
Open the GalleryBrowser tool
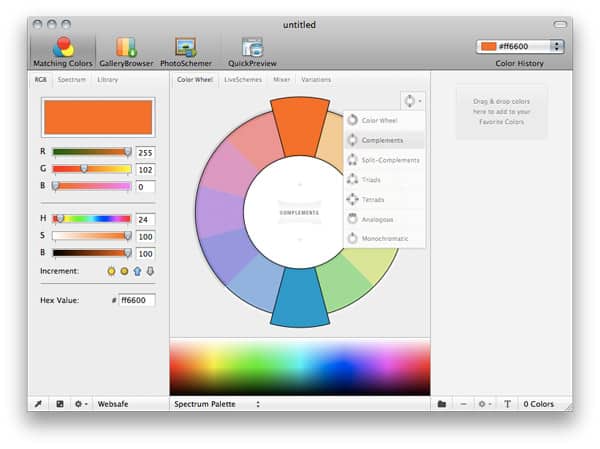[126, 51]
